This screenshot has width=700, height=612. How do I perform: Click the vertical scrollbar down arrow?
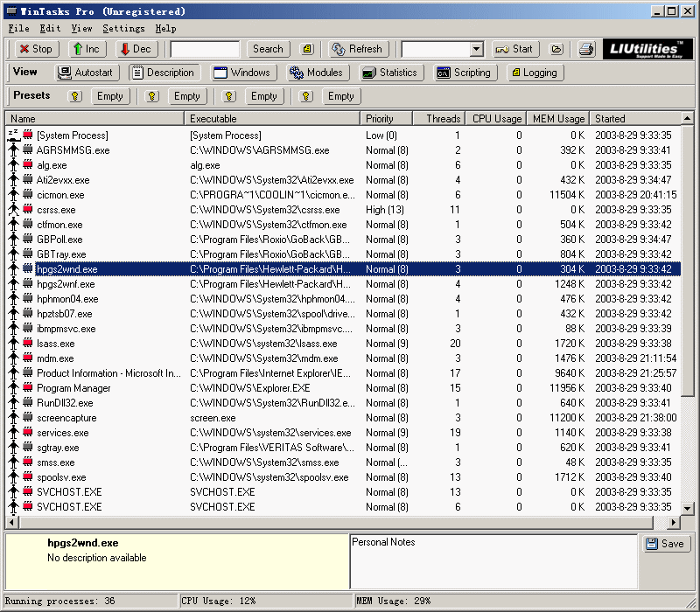tap(688, 508)
